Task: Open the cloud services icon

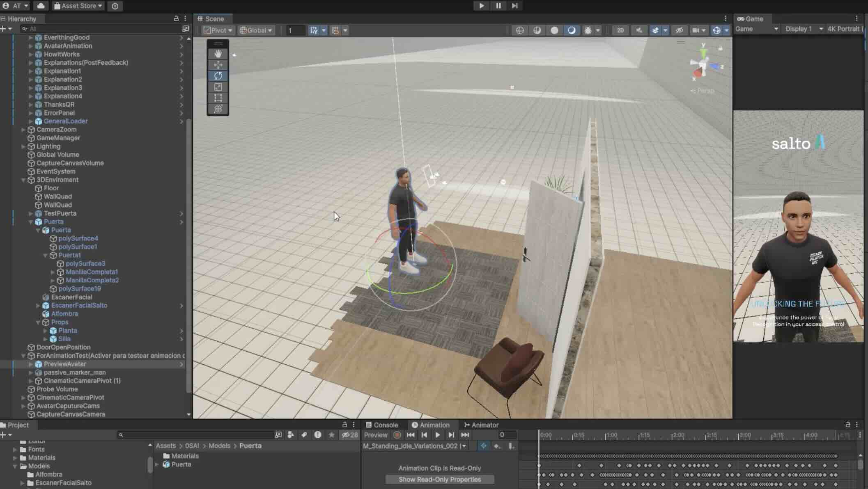Action: coord(41,6)
